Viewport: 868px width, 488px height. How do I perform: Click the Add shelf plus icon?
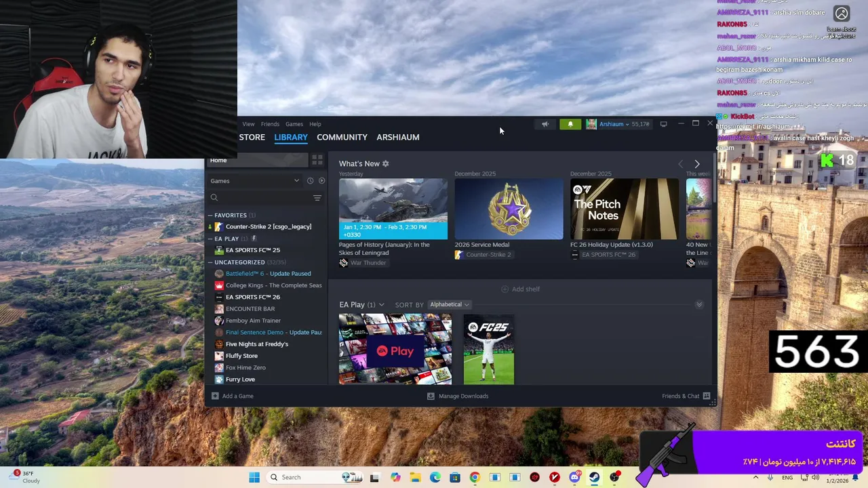[x=505, y=289]
